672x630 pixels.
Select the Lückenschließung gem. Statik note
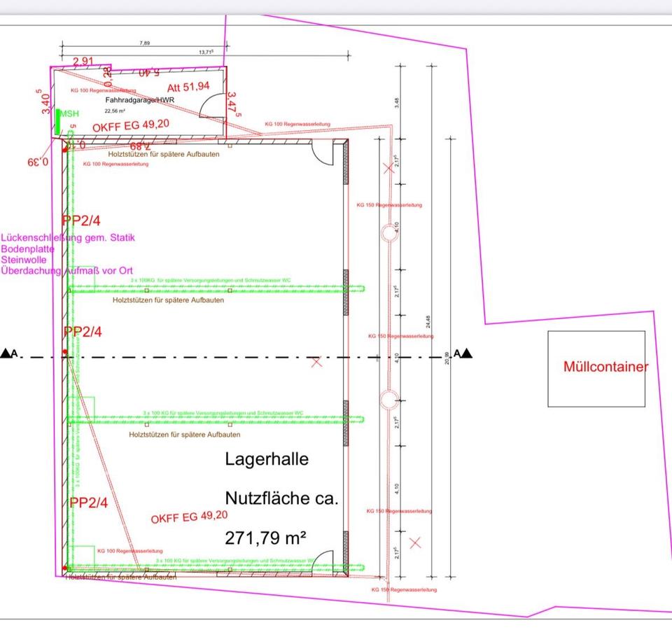[x=68, y=238]
